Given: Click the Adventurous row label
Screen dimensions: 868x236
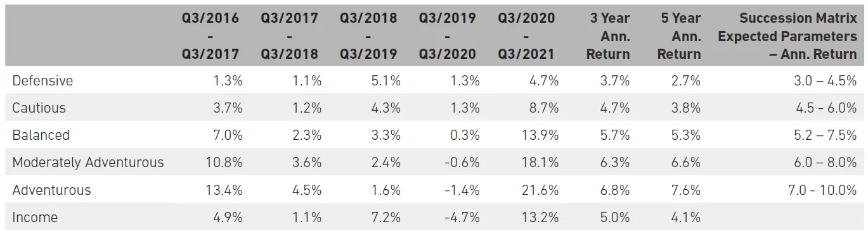Looking at the screenshot, I should point(51,190).
